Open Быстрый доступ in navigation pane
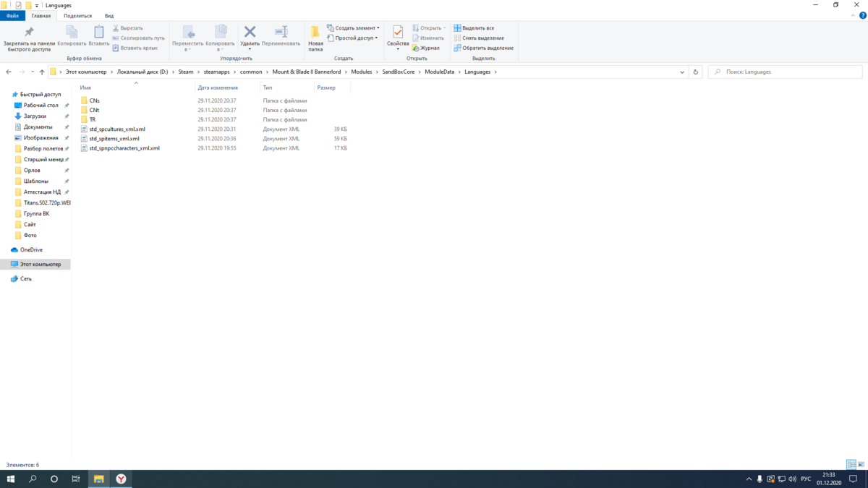868x488 pixels. [x=40, y=94]
